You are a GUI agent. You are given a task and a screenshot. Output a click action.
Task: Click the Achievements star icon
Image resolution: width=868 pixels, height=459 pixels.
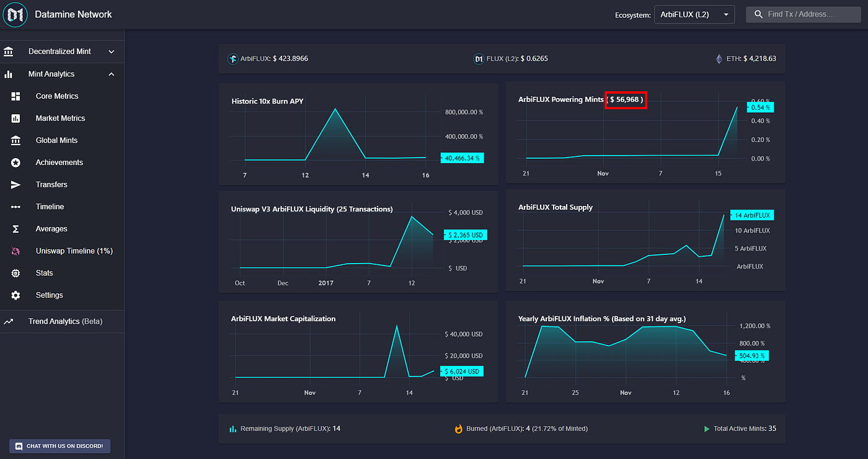tap(15, 163)
